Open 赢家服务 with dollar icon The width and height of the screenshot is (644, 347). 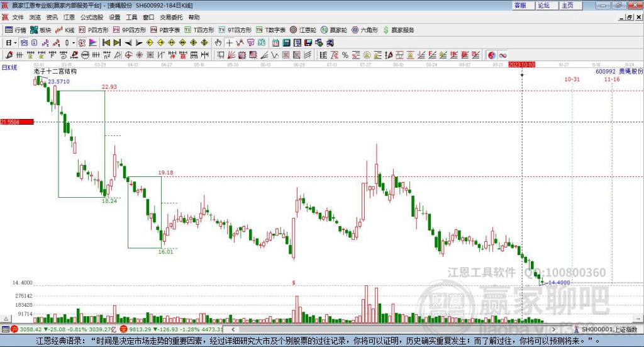398,30
